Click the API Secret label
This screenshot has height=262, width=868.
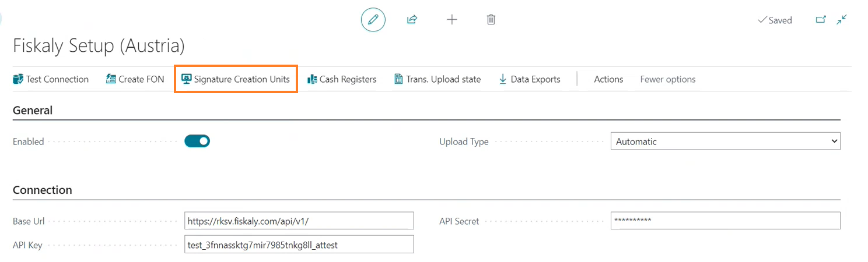point(459,221)
